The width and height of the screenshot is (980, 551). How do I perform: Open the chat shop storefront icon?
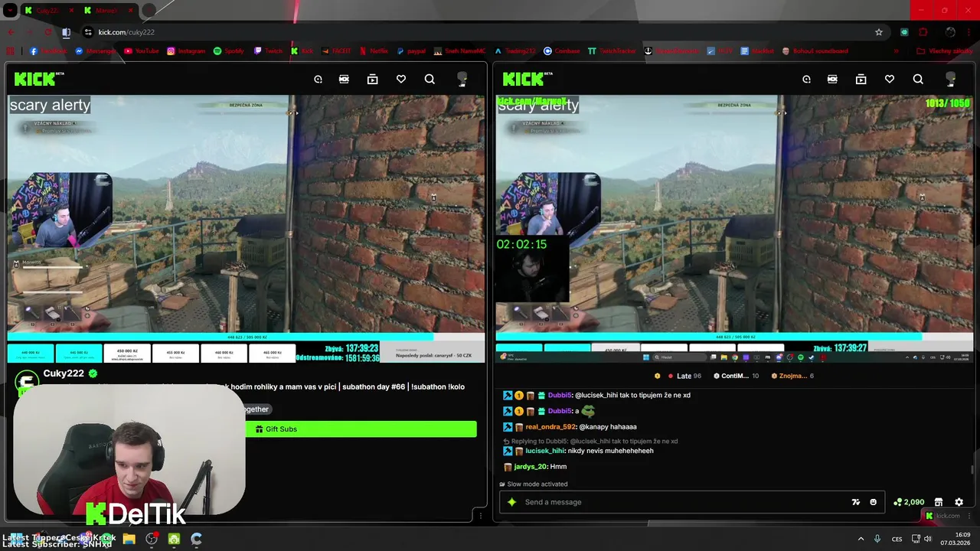click(939, 502)
